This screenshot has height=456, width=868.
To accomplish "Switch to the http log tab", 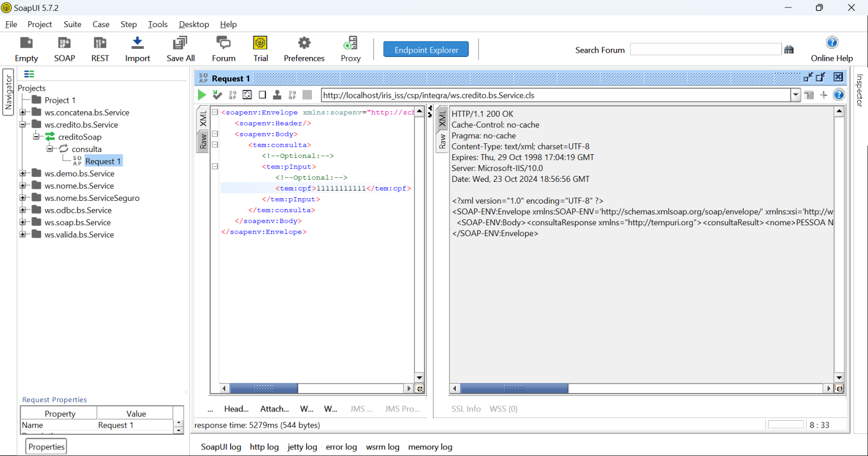I will (264, 447).
